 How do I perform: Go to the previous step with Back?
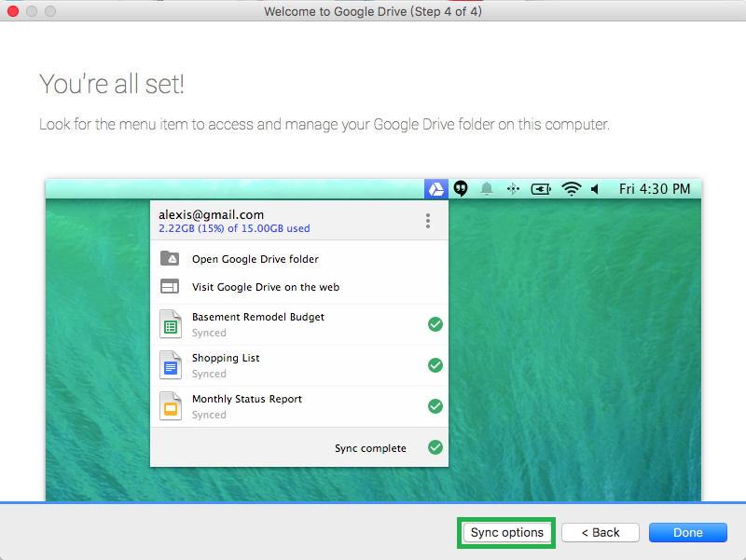601,532
